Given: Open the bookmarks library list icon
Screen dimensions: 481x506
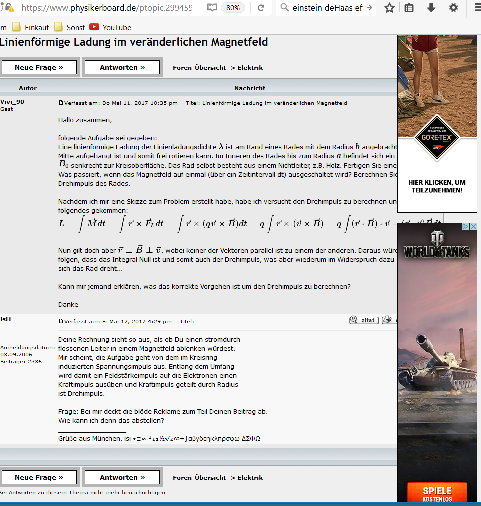Looking at the screenshot, I should pos(409,8).
